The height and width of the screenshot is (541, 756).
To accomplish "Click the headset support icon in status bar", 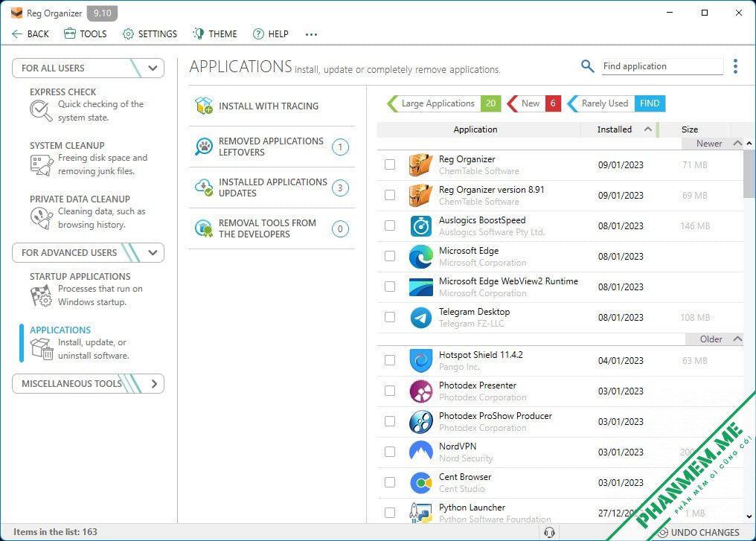I will coord(549,532).
